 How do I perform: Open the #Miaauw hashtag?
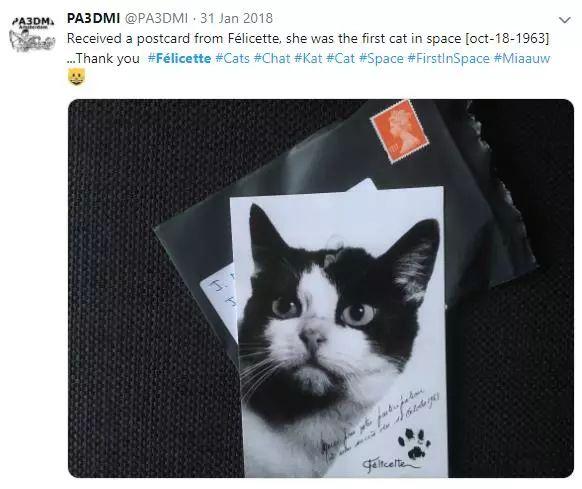pos(522,58)
